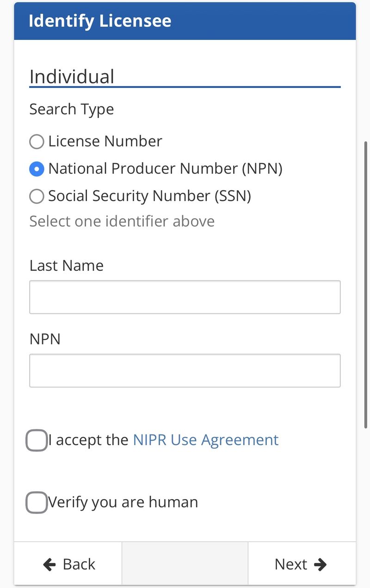Tick the Verify you are human checkbox
The image size is (370, 588).
pyautogui.click(x=37, y=503)
